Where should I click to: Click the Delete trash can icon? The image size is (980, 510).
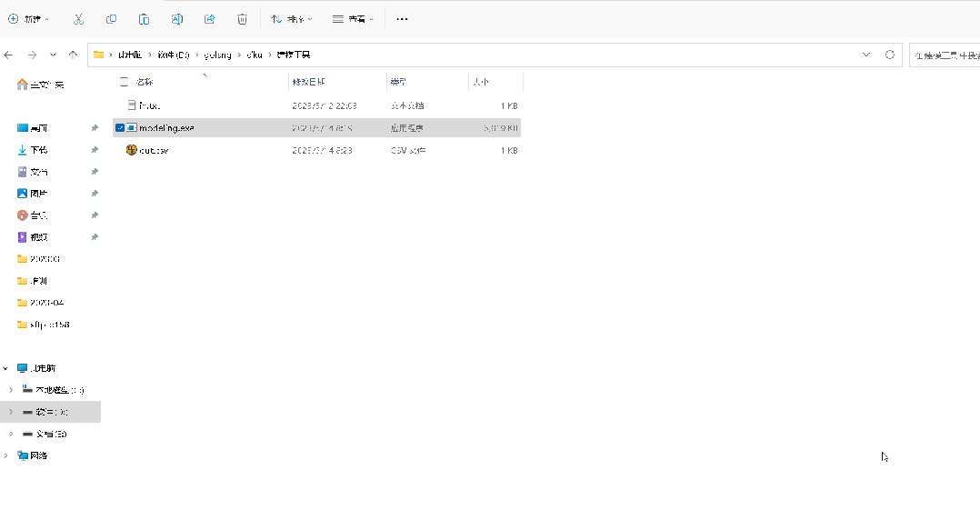(x=243, y=19)
